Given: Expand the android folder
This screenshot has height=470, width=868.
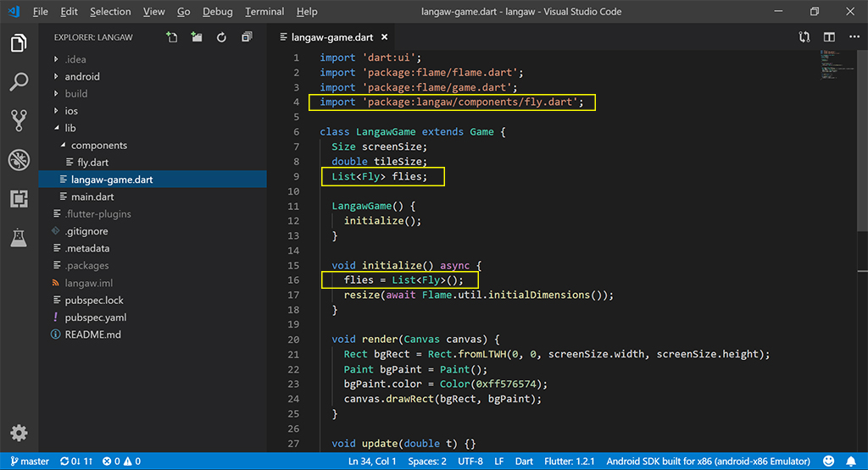Looking at the screenshot, I should pyautogui.click(x=81, y=76).
